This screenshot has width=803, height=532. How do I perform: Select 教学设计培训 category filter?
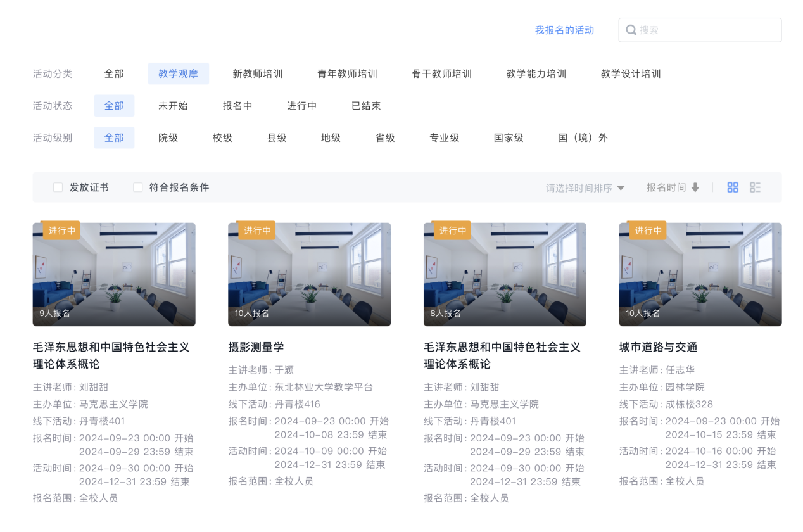(x=630, y=73)
